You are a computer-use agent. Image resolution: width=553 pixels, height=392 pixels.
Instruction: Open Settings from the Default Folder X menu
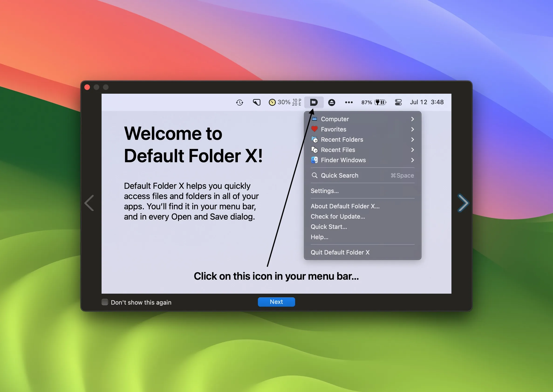(325, 191)
